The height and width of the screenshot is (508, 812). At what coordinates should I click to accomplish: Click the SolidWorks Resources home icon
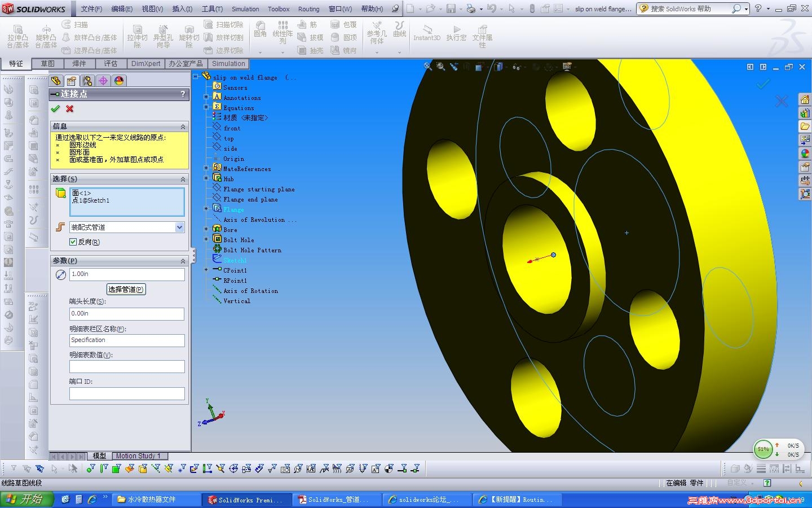pos(805,99)
